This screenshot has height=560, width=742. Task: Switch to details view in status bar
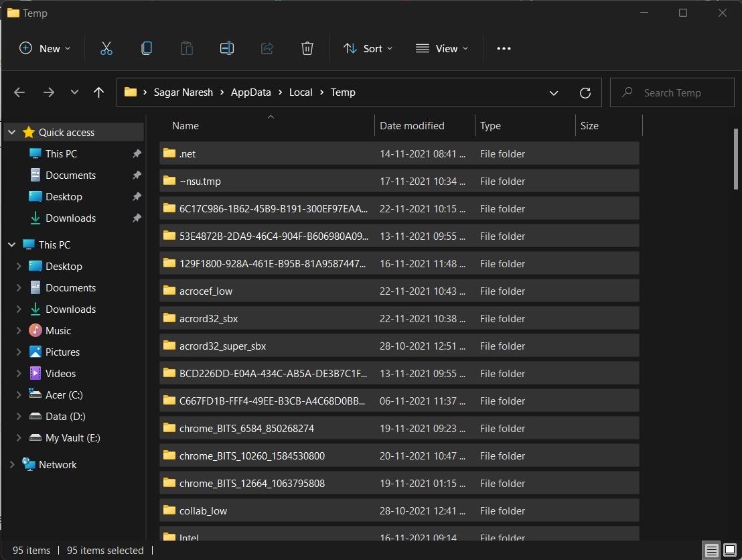click(x=711, y=551)
